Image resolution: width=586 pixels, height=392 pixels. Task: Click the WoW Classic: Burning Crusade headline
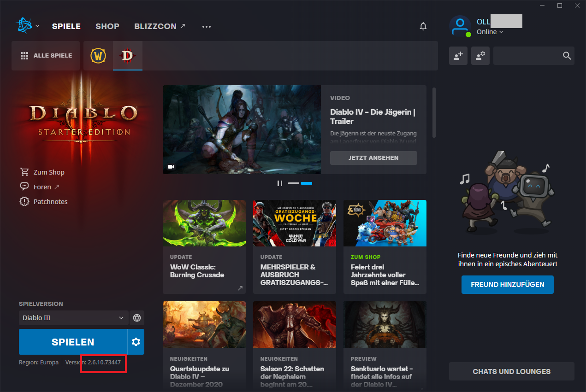197,271
